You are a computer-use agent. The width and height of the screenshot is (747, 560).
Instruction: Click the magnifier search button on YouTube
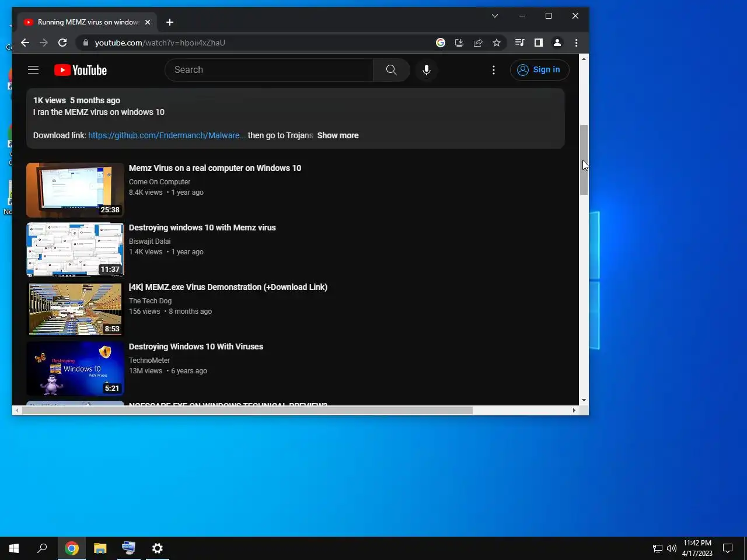point(391,70)
